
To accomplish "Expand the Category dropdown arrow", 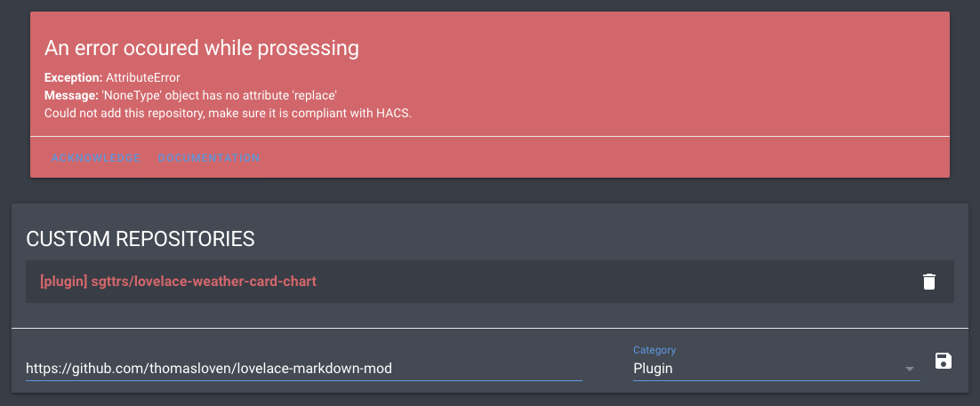I will [x=909, y=369].
